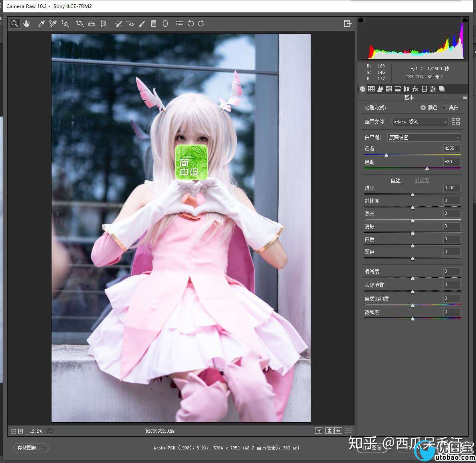The image size is (476, 463).
Task: Adjust the 黑色 blacks slider
Action: (x=413, y=258)
